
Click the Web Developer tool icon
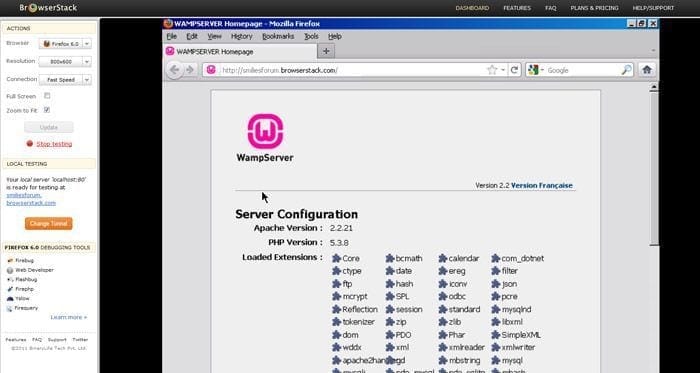(9, 270)
